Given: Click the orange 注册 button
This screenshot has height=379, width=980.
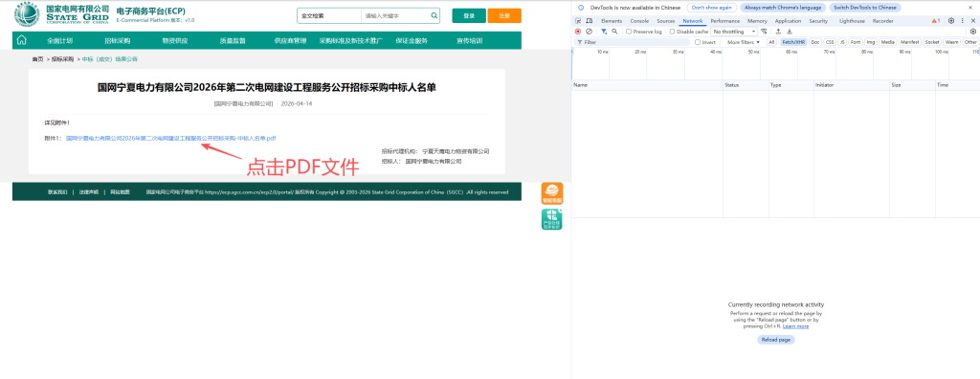Looking at the screenshot, I should [504, 15].
